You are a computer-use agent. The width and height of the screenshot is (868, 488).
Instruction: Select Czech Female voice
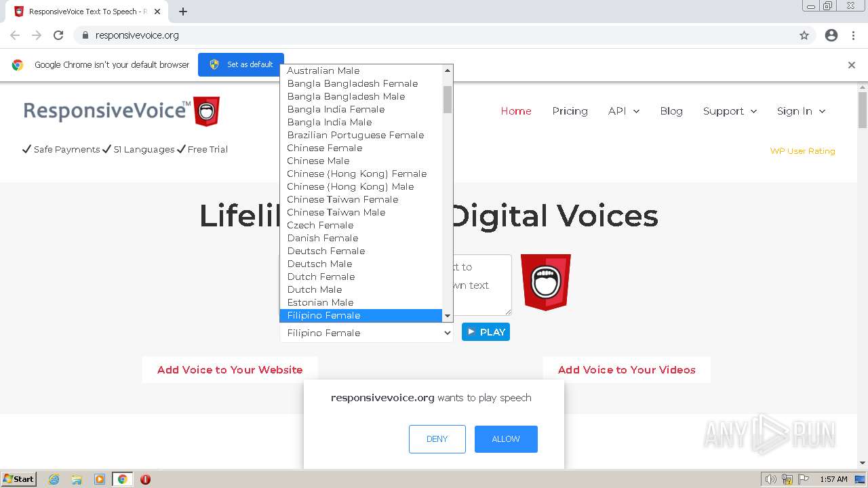click(361, 225)
